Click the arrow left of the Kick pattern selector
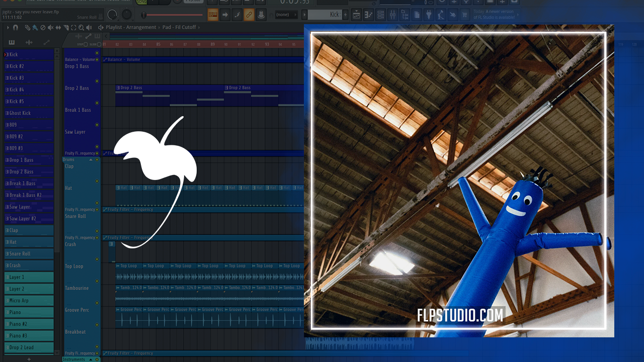 tap(303, 15)
